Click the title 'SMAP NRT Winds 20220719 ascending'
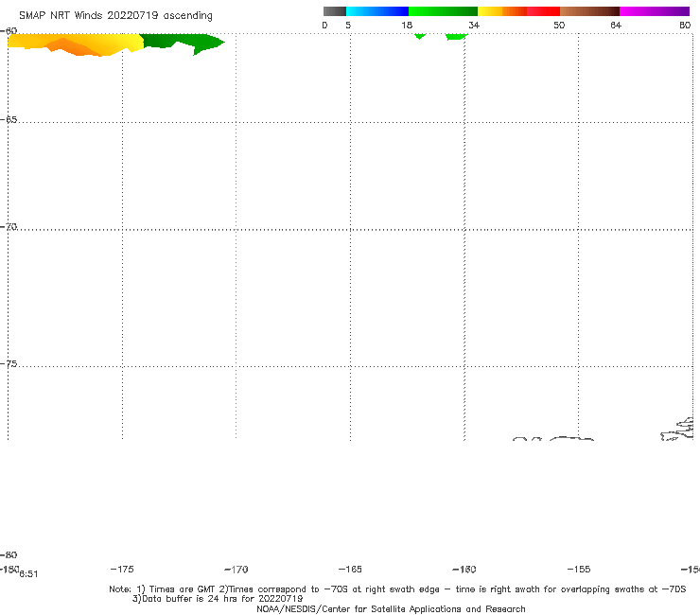This screenshot has height=615, width=700. pos(115,16)
